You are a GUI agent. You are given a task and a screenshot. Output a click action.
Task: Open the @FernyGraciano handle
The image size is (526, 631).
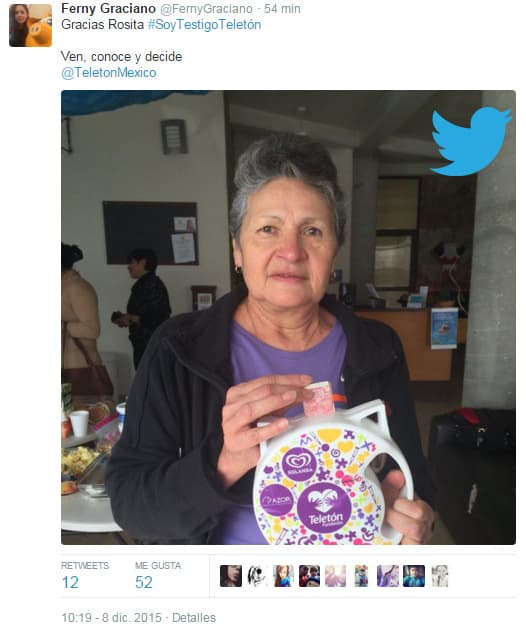[206, 8]
